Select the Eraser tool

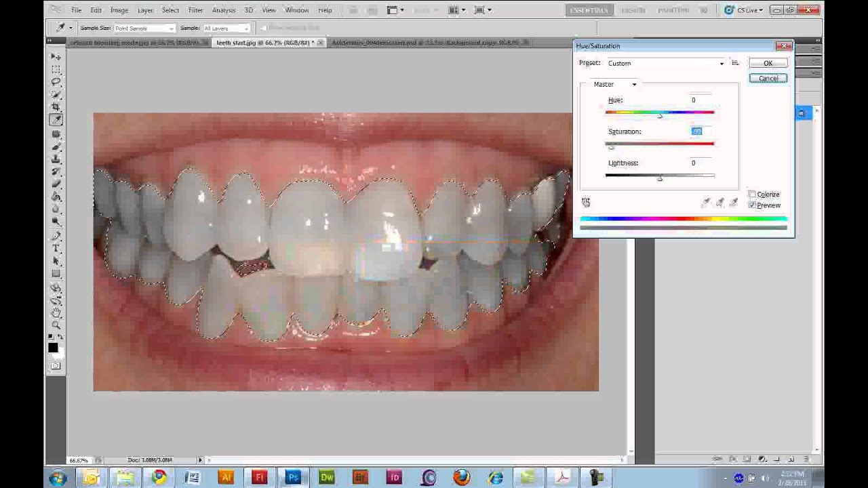56,185
